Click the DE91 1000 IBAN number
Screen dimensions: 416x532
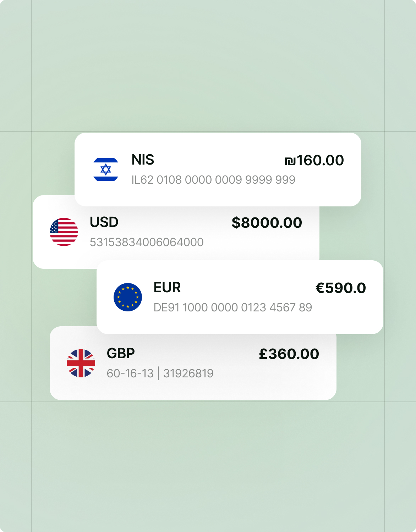[x=233, y=307]
